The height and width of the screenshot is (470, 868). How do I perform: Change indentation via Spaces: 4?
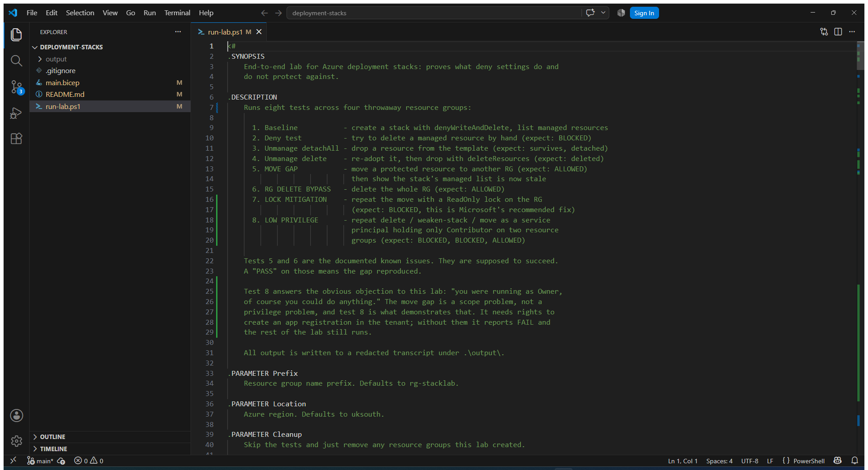pos(719,461)
